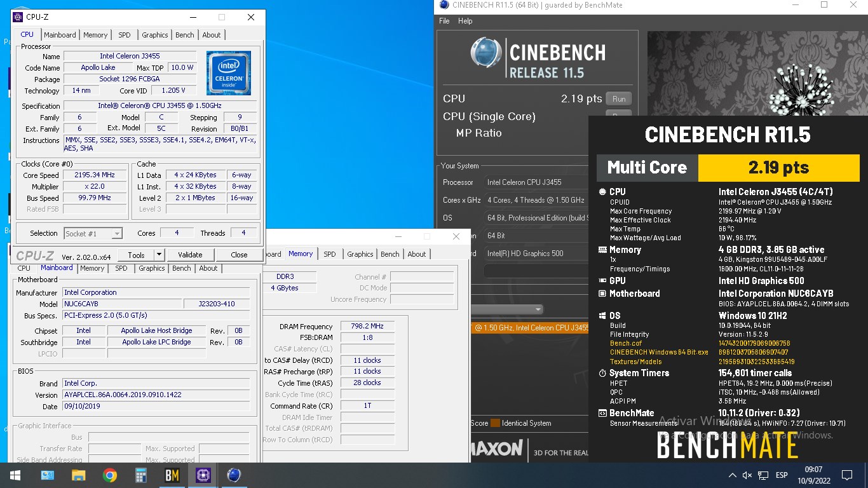Screen dimensions: 868x488
Task: Click the System Timers stopwatch icon
Action: (x=602, y=374)
